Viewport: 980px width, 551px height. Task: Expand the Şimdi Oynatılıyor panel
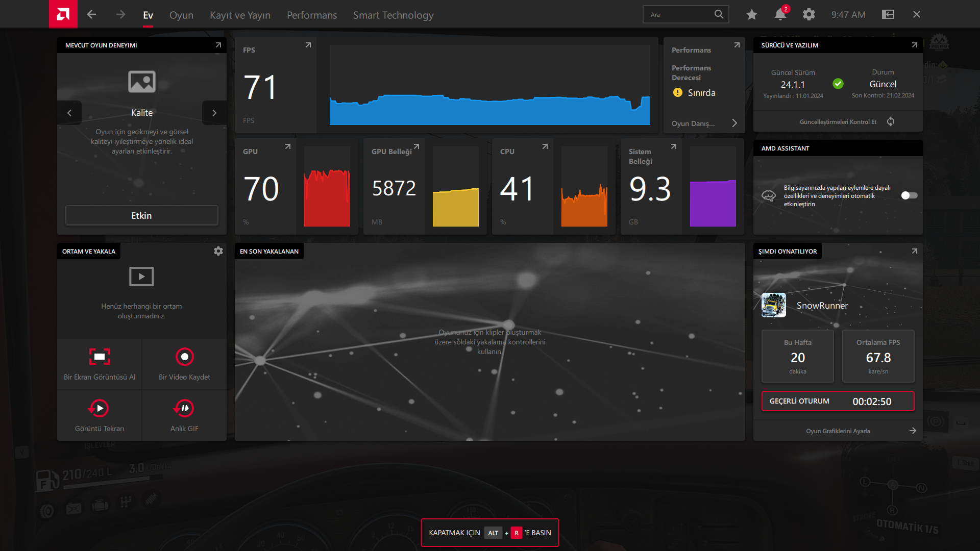[x=915, y=251]
